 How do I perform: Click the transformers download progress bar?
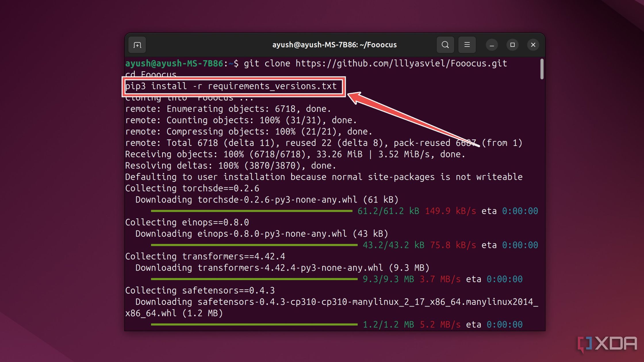click(x=254, y=279)
